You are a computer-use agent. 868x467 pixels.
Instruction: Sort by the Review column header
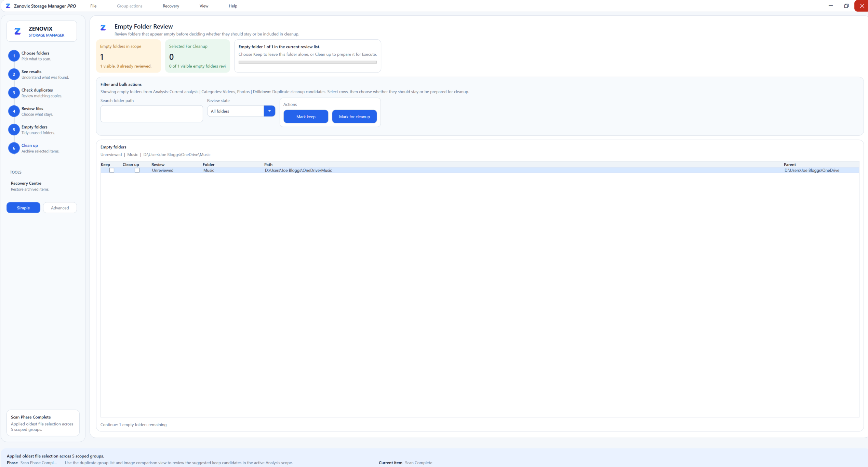click(x=158, y=164)
